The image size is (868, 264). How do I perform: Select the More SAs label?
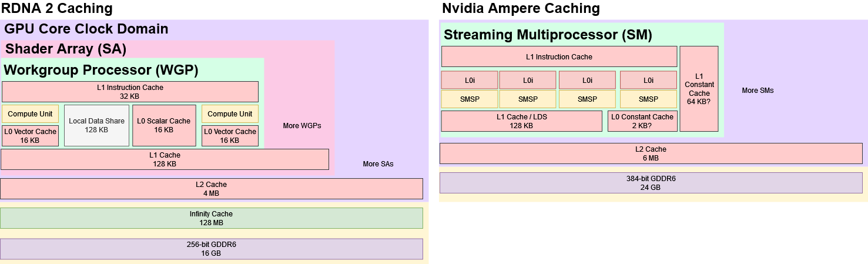(378, 164)
